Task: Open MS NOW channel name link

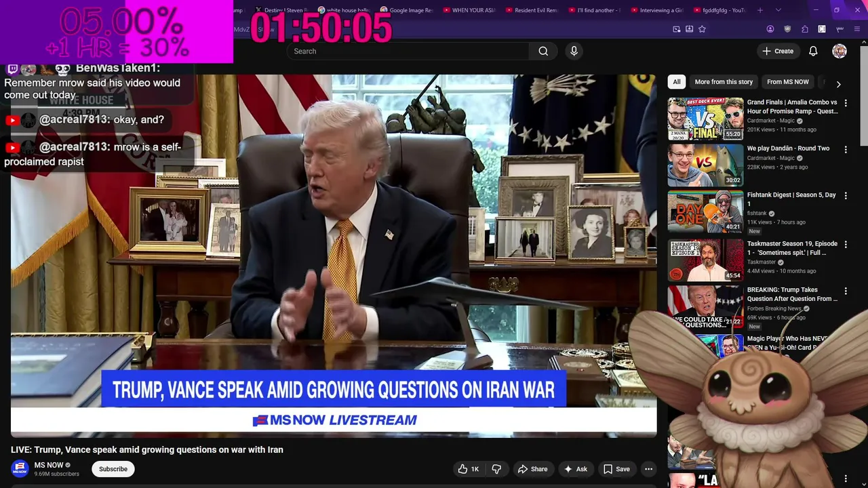Action: click(49, 465)
